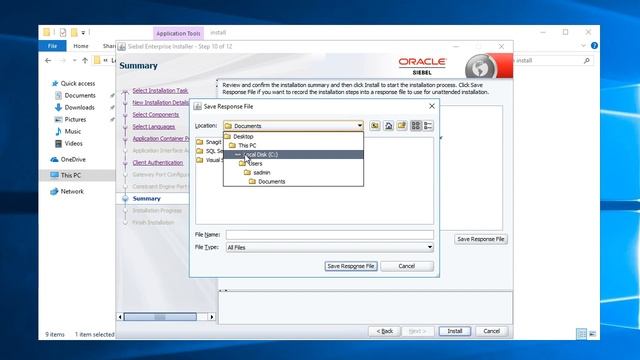Open Select Components step link
The height and width of the screenshot is (360, 640).
(x=156, y=115)
